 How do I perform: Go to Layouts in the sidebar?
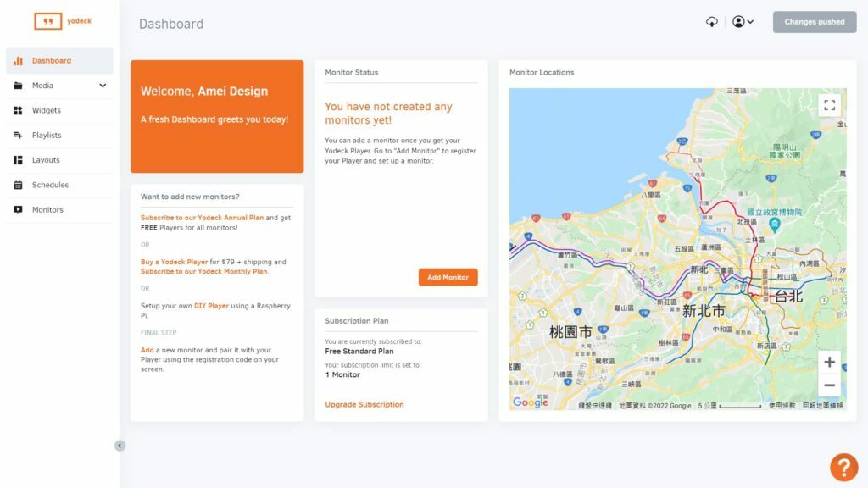pyautogui.click(x=46, y=160)
